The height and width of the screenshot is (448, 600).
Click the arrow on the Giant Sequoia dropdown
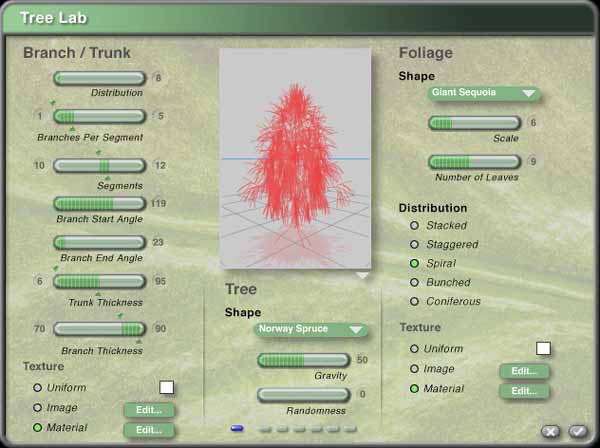pos(529,93)
